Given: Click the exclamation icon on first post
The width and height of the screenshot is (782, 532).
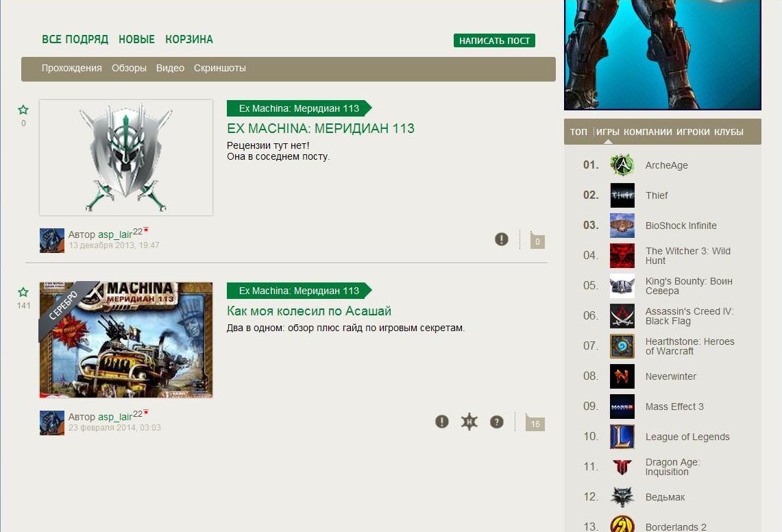Looking at the screenshot, I should [501, 239].
